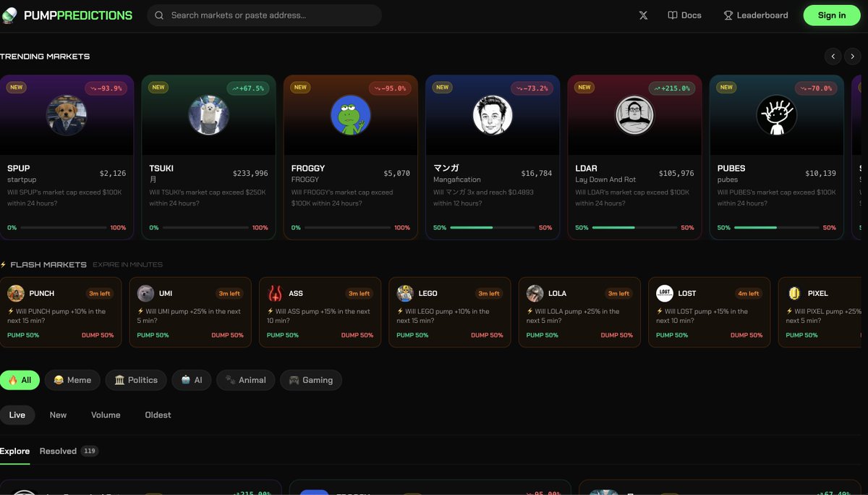Image resolution: width=868 pixels, height=495 pixels.
Task: Select the All category filter
Action: (20, 380)
